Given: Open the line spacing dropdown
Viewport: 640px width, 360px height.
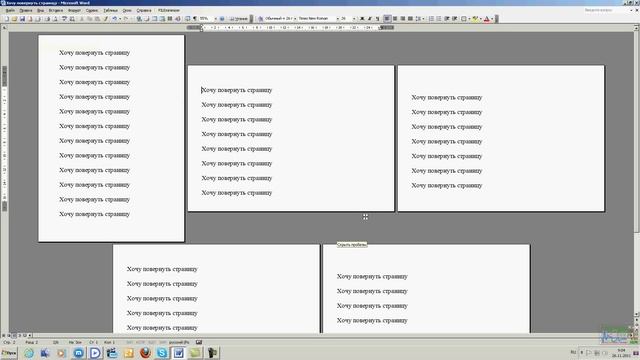Looking at the screenshot, I should pos(423,19).
